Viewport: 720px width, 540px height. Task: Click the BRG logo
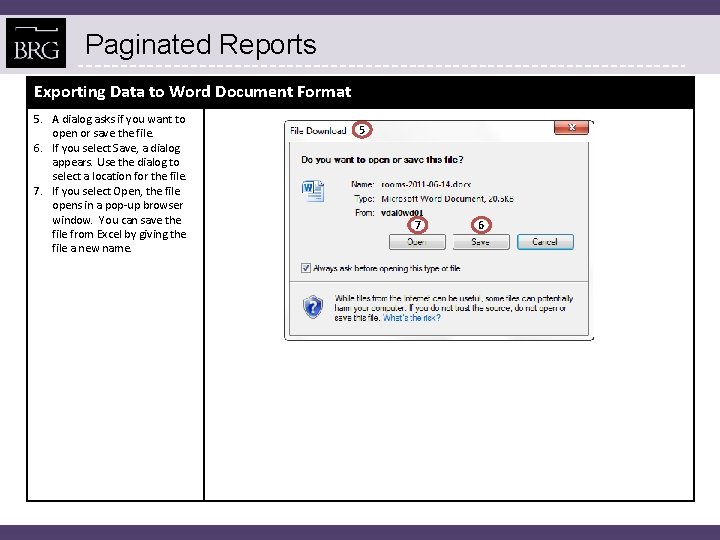pos(36,43)
